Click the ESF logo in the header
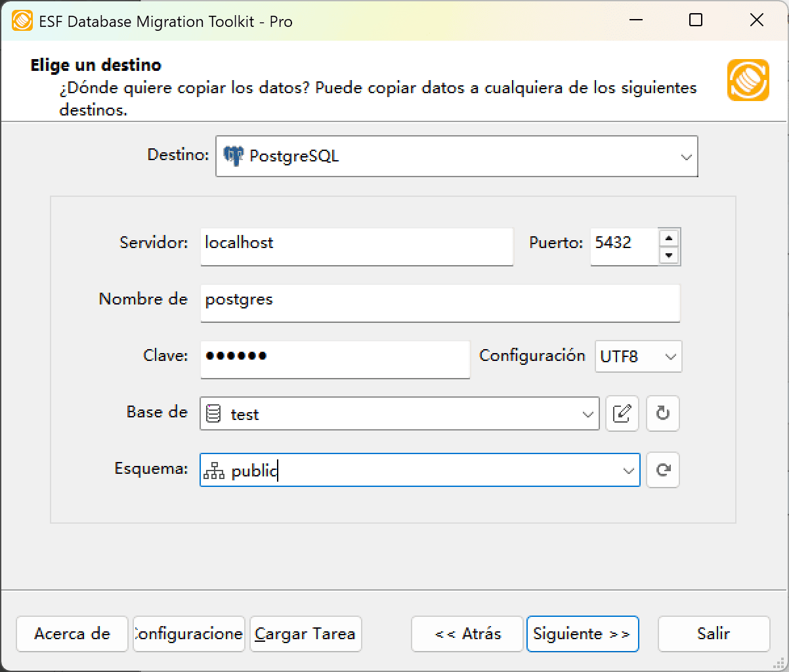This screenshot has height=672, width=789. 748,81
